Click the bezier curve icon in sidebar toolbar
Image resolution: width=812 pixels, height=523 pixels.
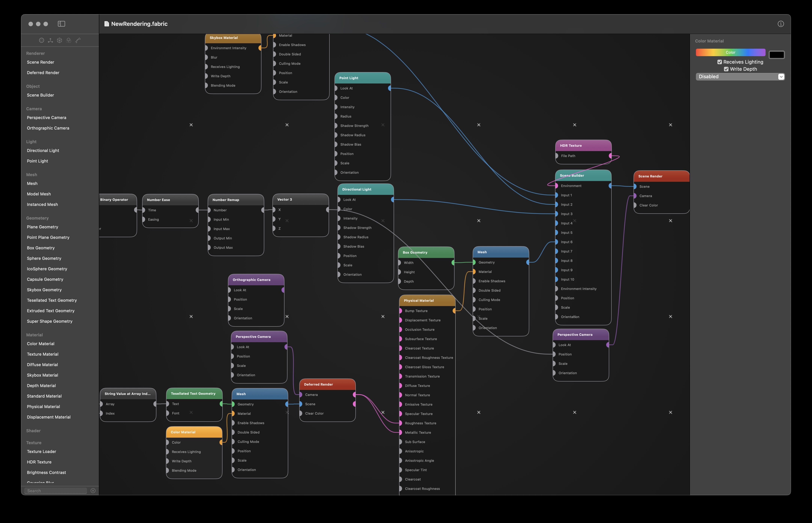78,40
